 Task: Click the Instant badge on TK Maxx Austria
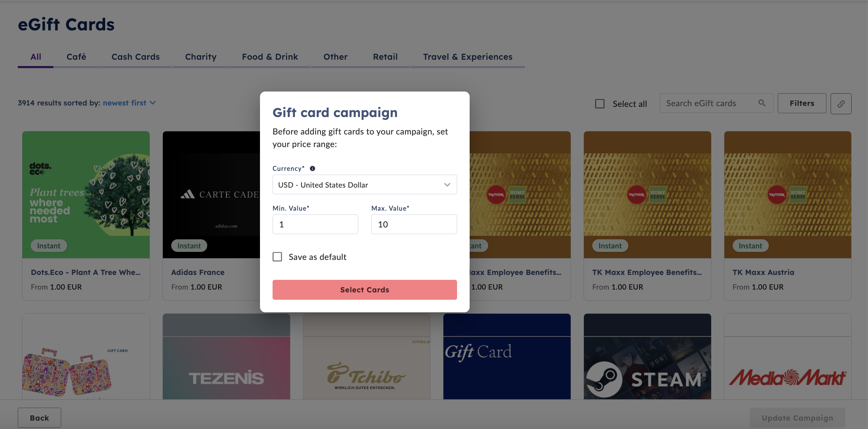click(x=750, y=246)
